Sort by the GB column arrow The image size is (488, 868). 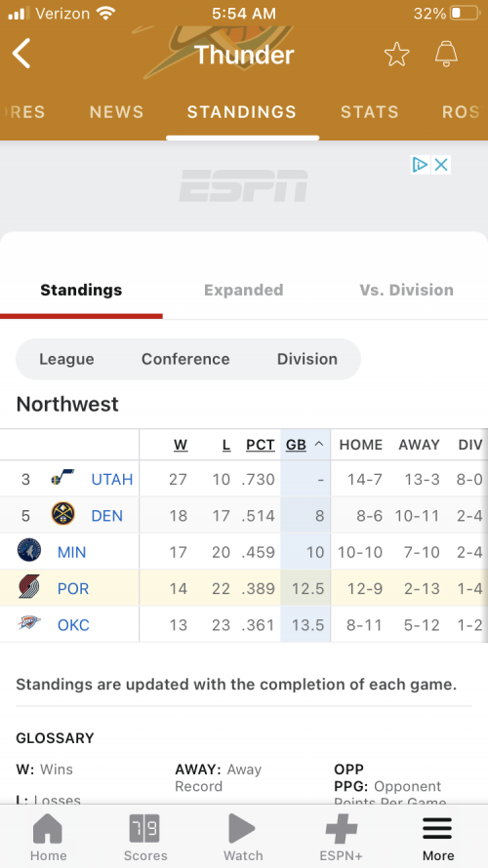pos(319,445)
